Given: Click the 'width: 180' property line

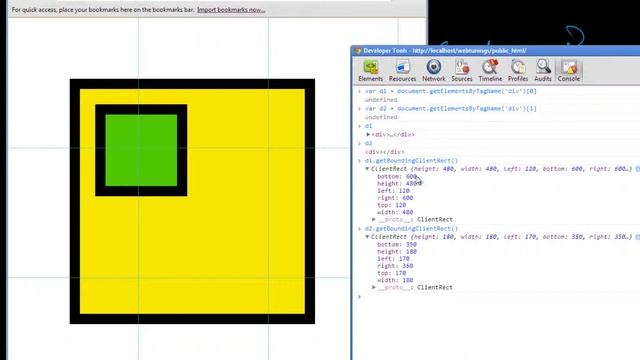Looking at the screenshot, I should [395, 280].
